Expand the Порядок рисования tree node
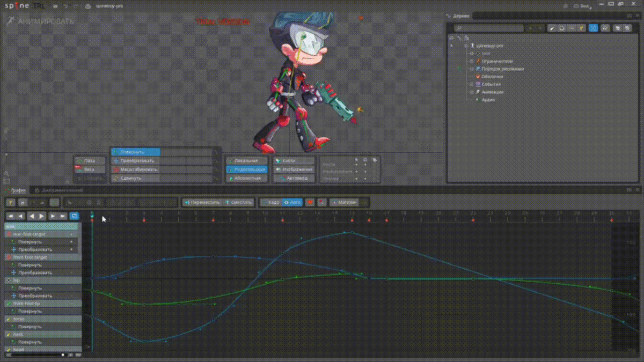Viewport: 644px width, 362px height. point(472,69)
